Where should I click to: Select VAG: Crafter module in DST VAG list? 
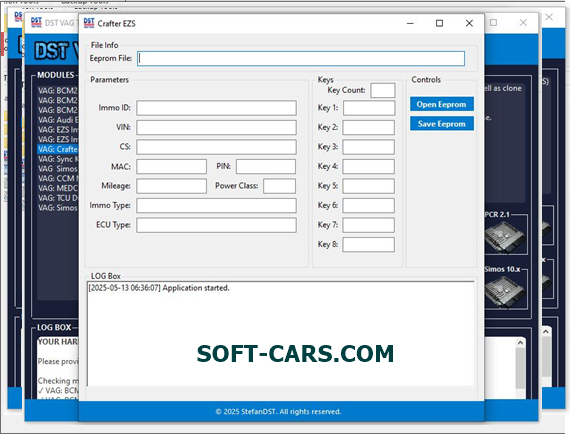pyautogui.click(x=57, y=149)
